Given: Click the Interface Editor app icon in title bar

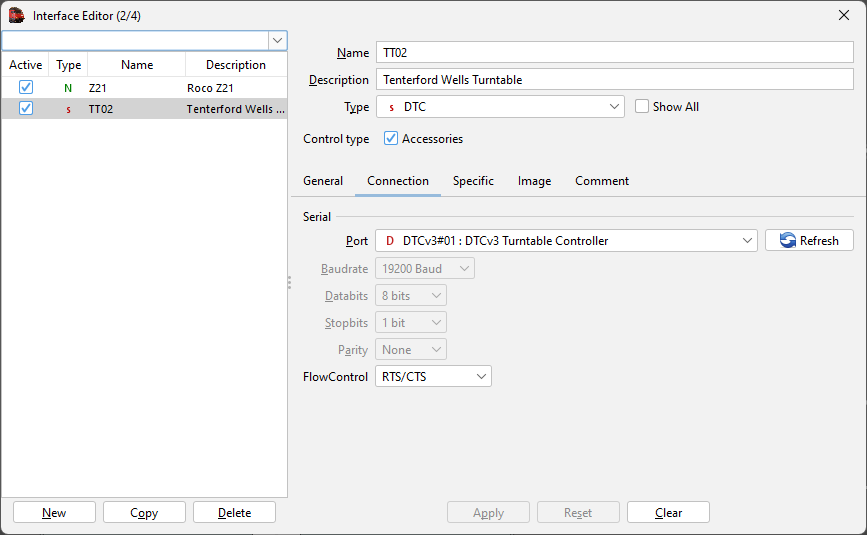Looking at the screenshot, I should (16, 15).
